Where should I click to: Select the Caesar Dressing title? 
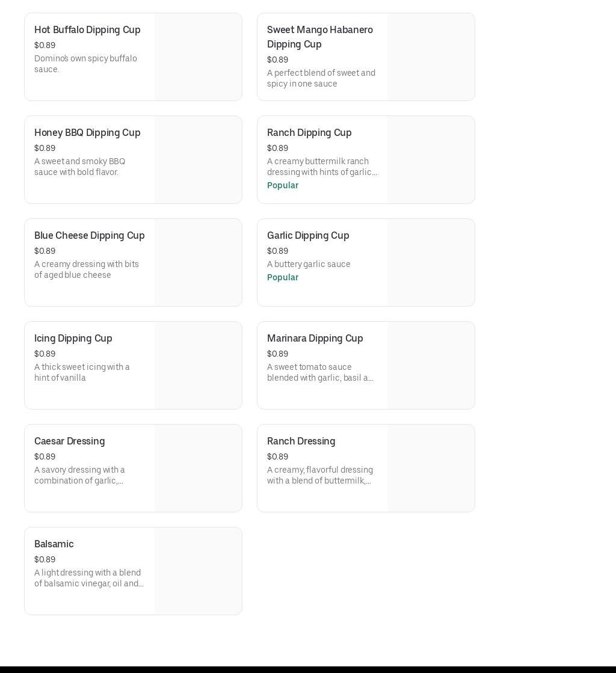point(69,441)
